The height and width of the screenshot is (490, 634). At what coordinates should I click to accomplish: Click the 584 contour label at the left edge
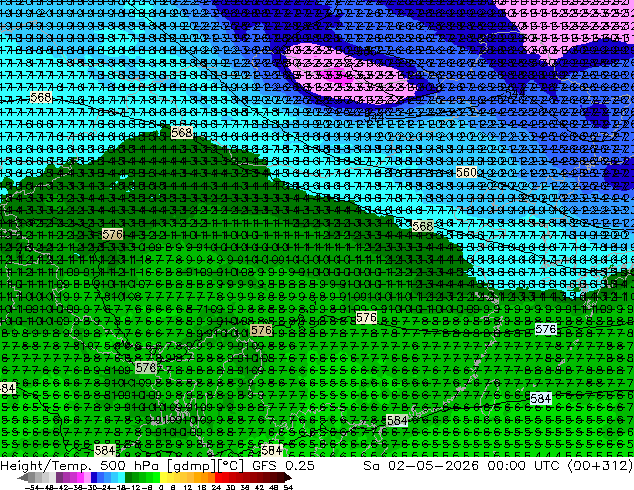tap(8, 389)
